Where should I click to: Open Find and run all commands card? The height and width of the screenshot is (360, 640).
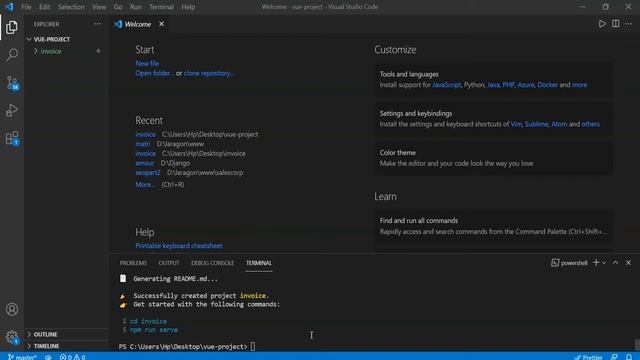click(493, 226)
